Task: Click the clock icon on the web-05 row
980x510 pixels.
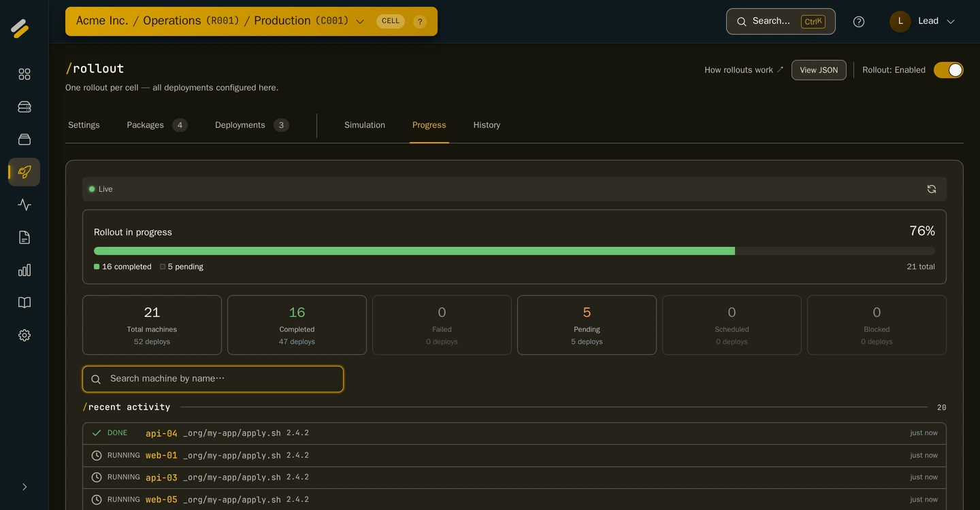Action: 97,500
